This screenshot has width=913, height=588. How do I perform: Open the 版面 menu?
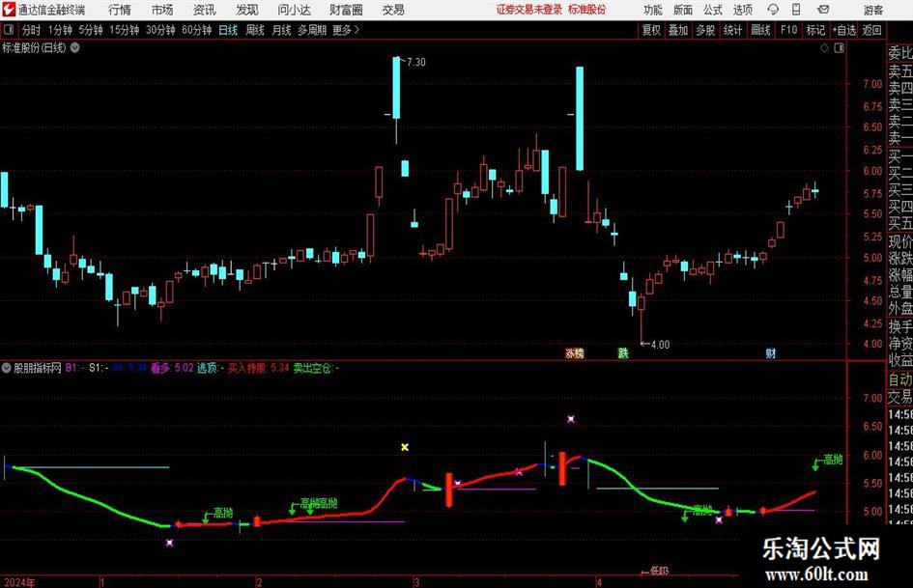(682, 10)
